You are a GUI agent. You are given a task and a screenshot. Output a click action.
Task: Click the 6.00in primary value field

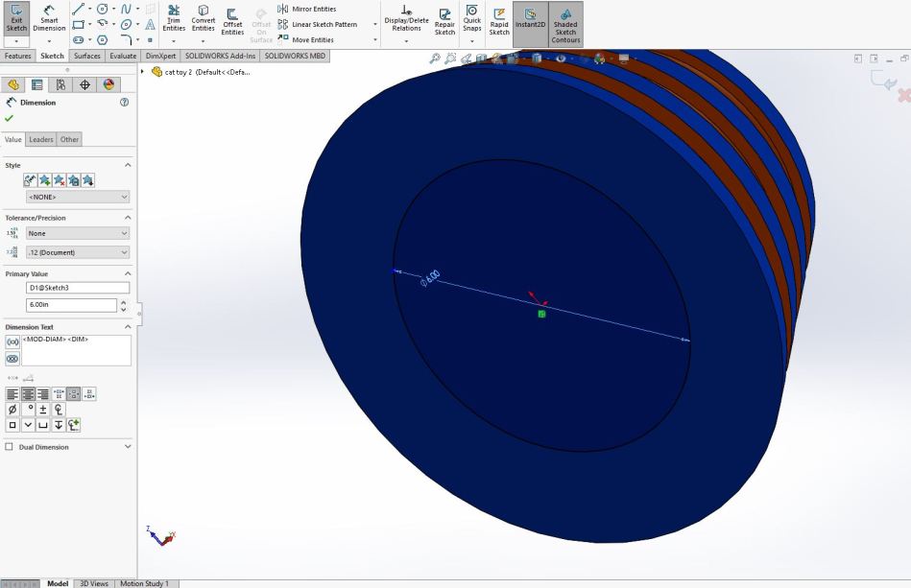(70, 305)
